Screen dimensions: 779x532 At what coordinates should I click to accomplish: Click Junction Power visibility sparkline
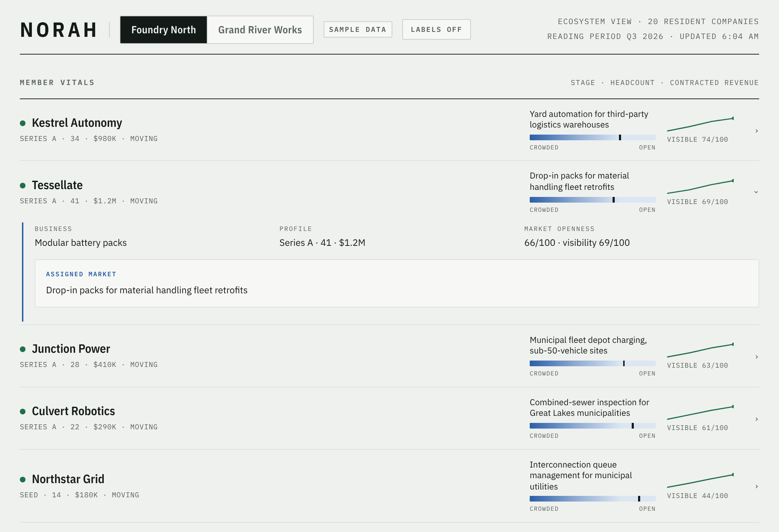(x=700, y=350)
